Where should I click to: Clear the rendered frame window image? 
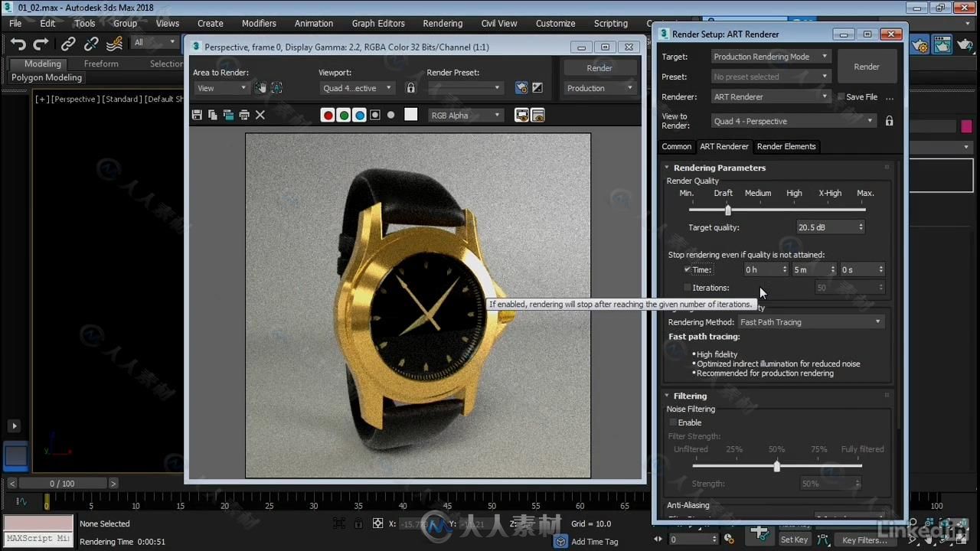click(x=260, y=115)
